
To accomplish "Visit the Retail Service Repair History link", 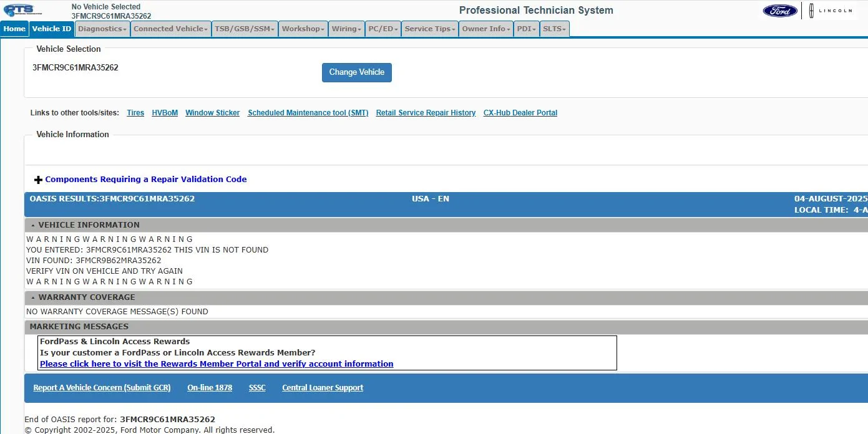I will click(x=426, y=113).
